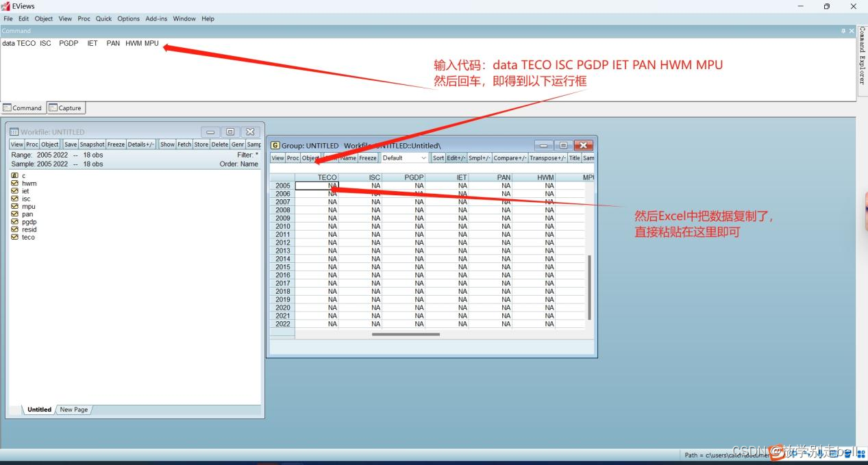
Task: Select the Untitled workfile page tab
Action: (x=39, y=410)
